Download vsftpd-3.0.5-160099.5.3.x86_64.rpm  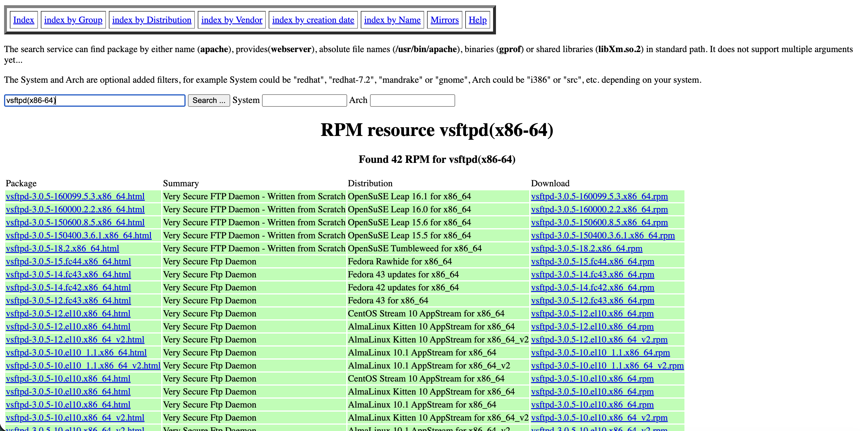click(x=599, y=196)
